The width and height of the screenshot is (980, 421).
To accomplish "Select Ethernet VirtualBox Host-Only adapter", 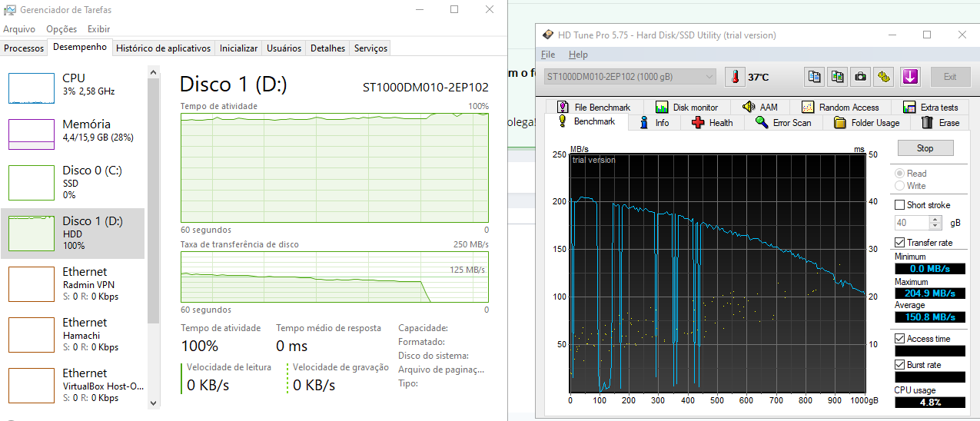I will point(74,385).
